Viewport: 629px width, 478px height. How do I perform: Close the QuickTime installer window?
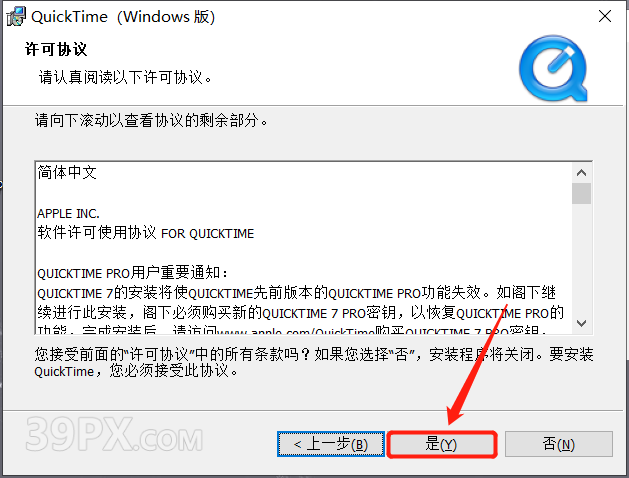[x=605, y=16]
